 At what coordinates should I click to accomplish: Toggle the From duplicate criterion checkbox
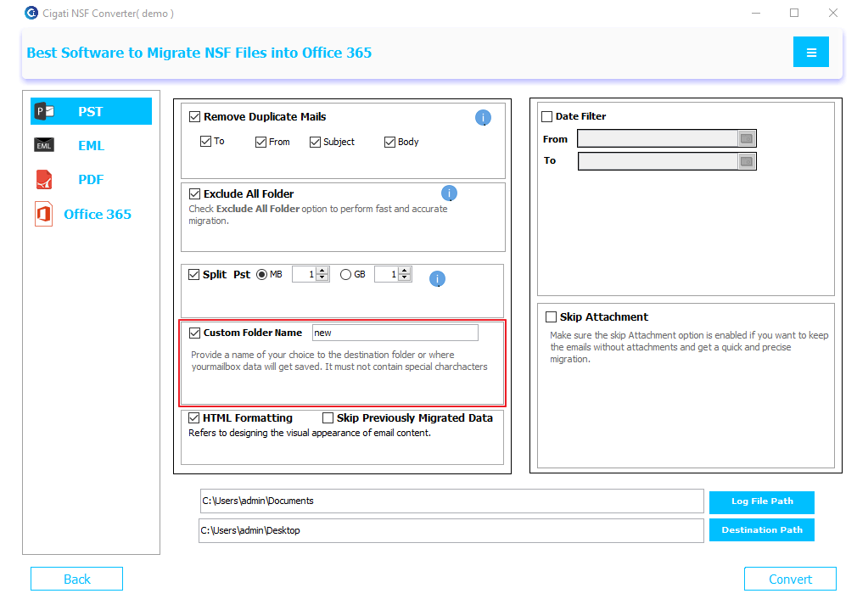point(260,142)
